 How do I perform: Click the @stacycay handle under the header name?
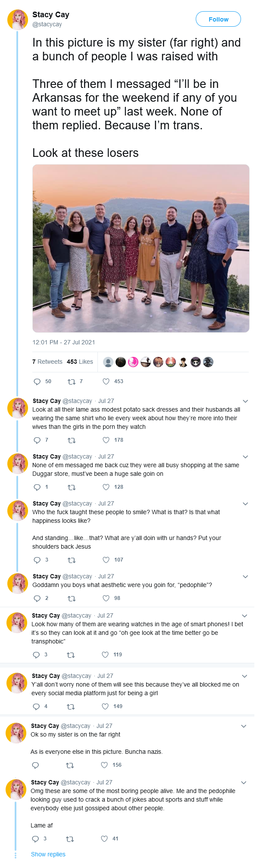click(x=47, y=25)
